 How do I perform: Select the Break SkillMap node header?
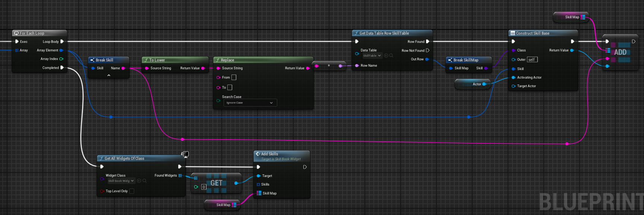(x=469, y=60)
